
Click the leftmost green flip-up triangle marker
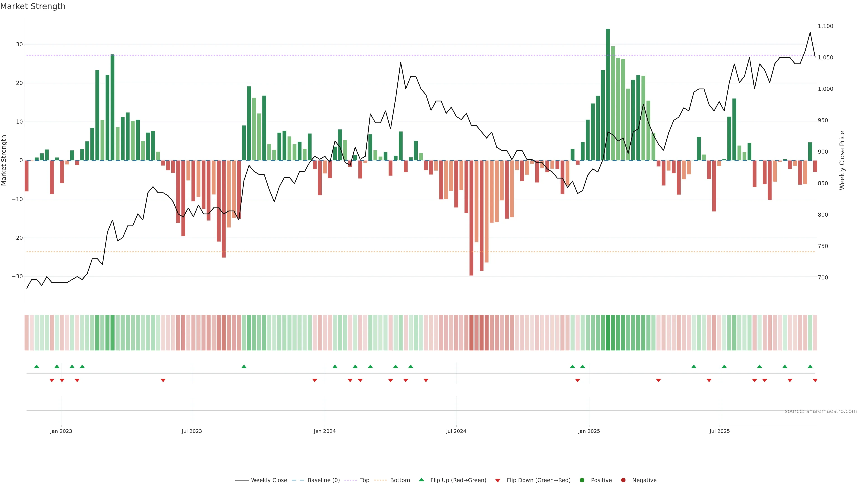(x=37, y=366)
